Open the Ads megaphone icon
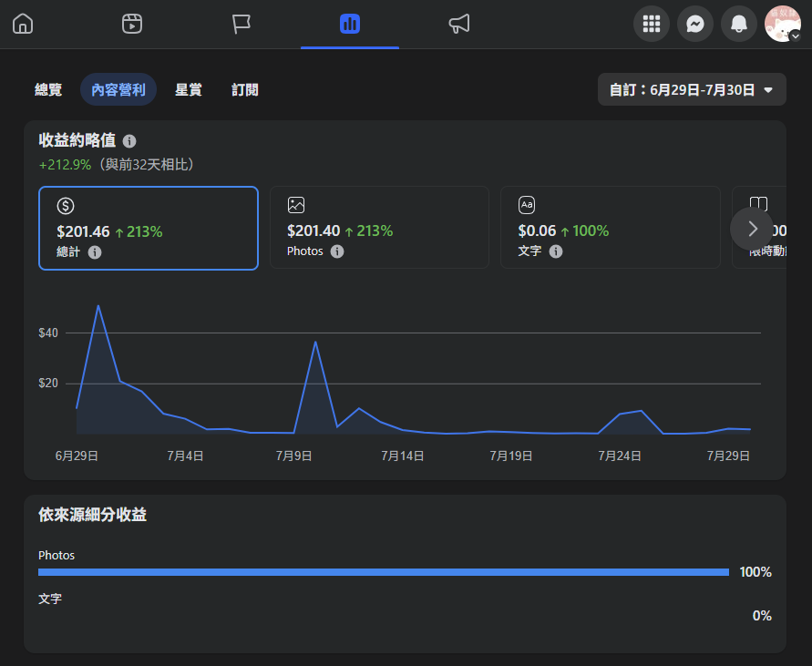Screen dimensions: 812x666 pyautogui.click(x=458, y=24)
